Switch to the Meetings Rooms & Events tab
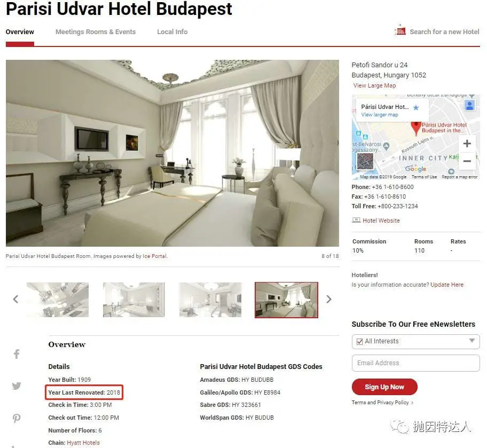The height and width of the screenshot is (448, 487). coord(96,32)
